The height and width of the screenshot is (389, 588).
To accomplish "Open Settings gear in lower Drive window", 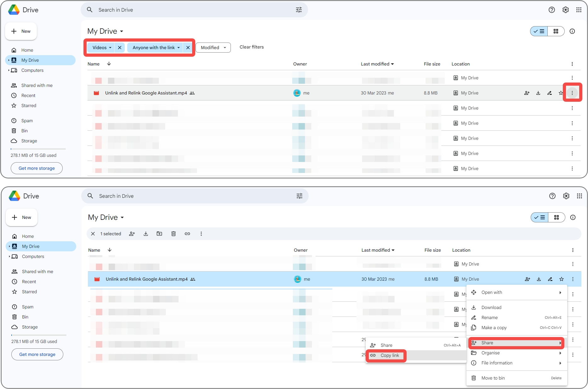I will click(566, 196).
